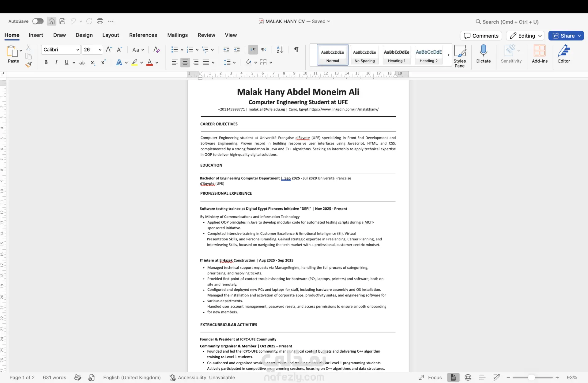Decrease font size with smaller A

coord(119,49)
